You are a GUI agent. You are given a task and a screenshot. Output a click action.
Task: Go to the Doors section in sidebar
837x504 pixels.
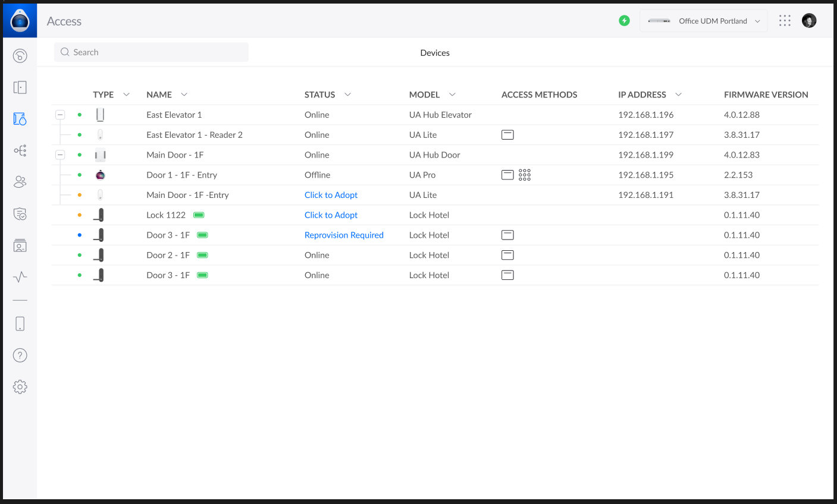[20, 87]
